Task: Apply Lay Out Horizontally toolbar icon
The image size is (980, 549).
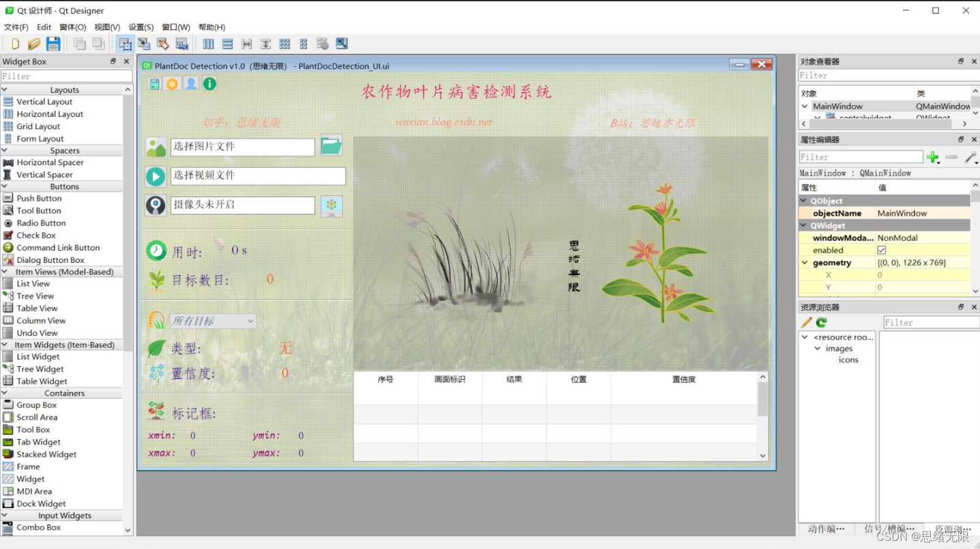Action: pyautogui.click(x=208, y=44)
